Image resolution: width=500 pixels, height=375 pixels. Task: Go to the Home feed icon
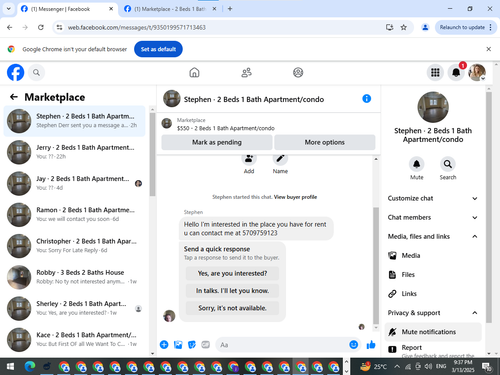194,72
